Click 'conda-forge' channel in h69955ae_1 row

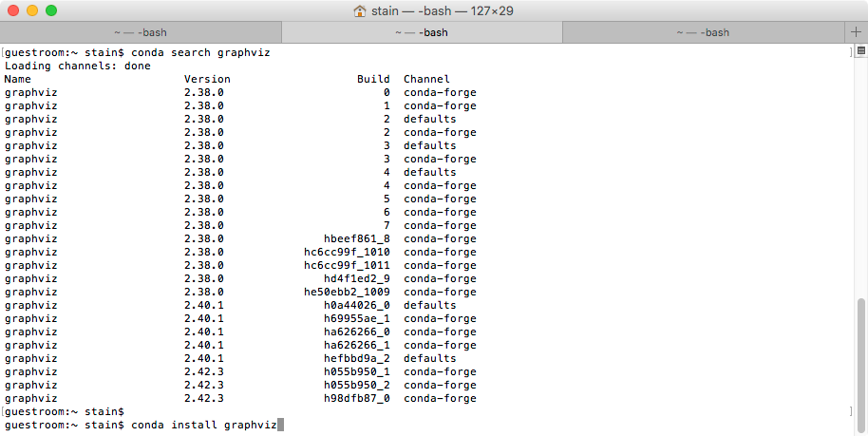pos(440,318)
